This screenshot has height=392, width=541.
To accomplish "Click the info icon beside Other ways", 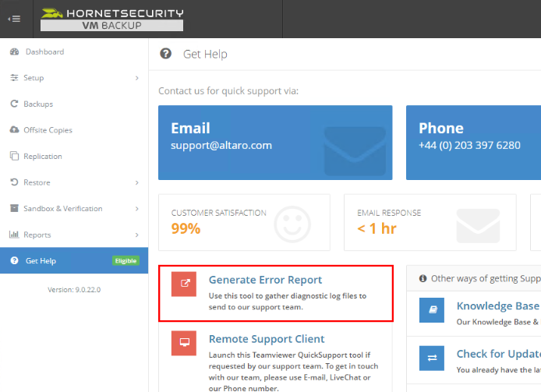I will (x=423, y=278).
